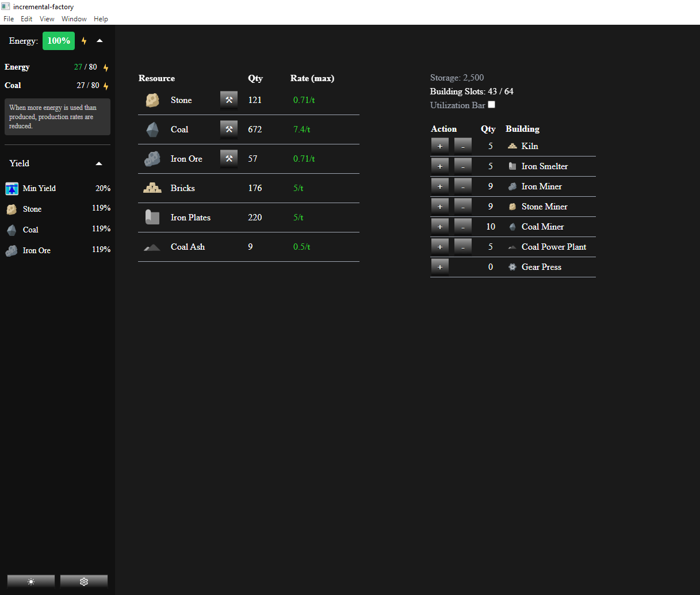The width and height of the screenshot is (700, 595).
Task: Toggle light/dark theme with the sun button
Action: click(31, 582)
